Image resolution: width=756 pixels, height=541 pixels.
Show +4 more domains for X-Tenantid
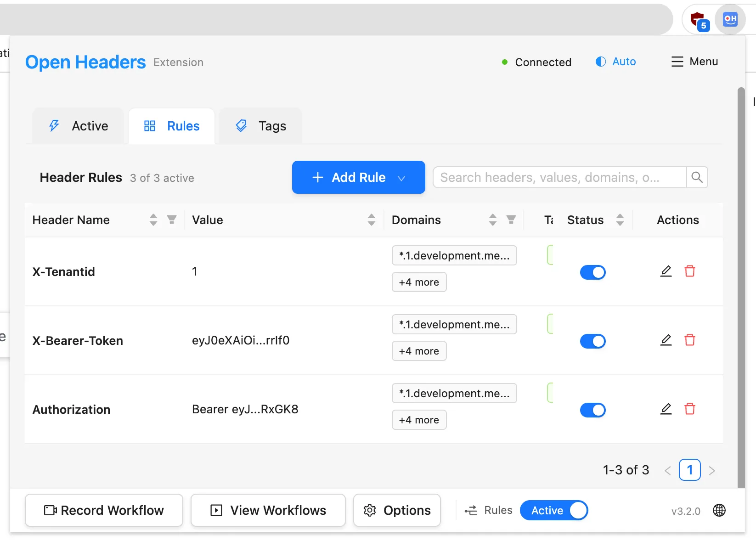pyautogui.click(x=418, y=282)
